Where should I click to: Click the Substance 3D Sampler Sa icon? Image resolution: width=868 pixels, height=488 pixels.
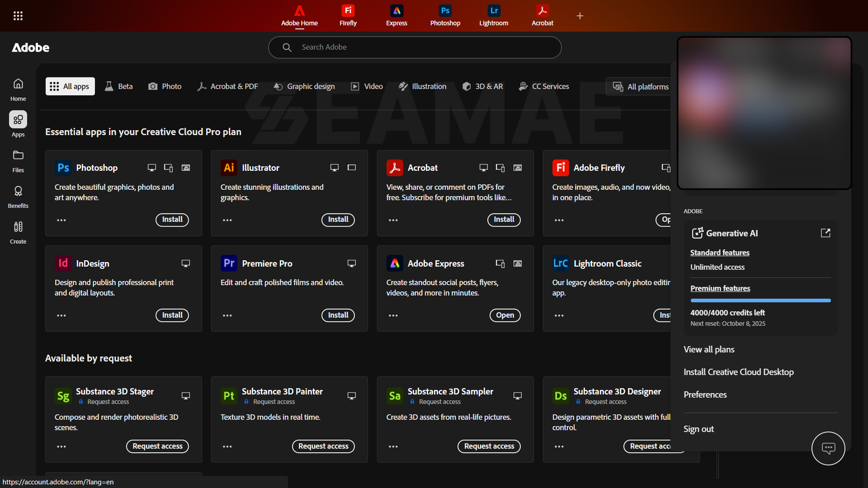(x=395, y=396)
